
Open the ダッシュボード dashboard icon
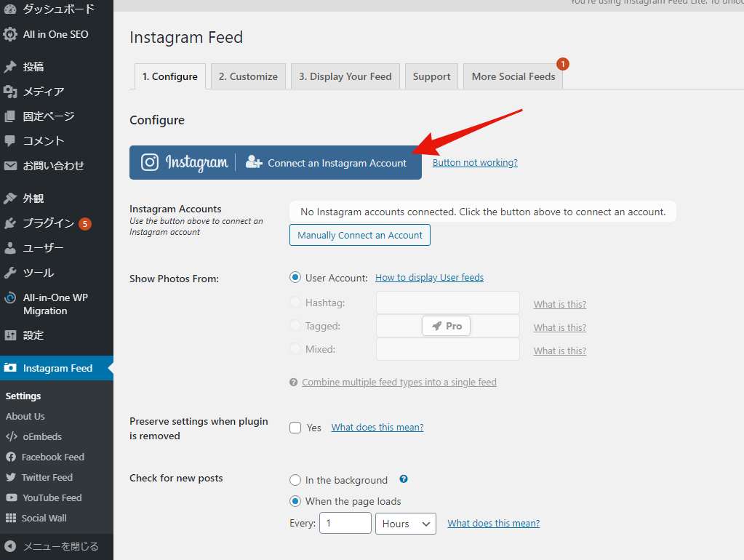tap(10, 9)
